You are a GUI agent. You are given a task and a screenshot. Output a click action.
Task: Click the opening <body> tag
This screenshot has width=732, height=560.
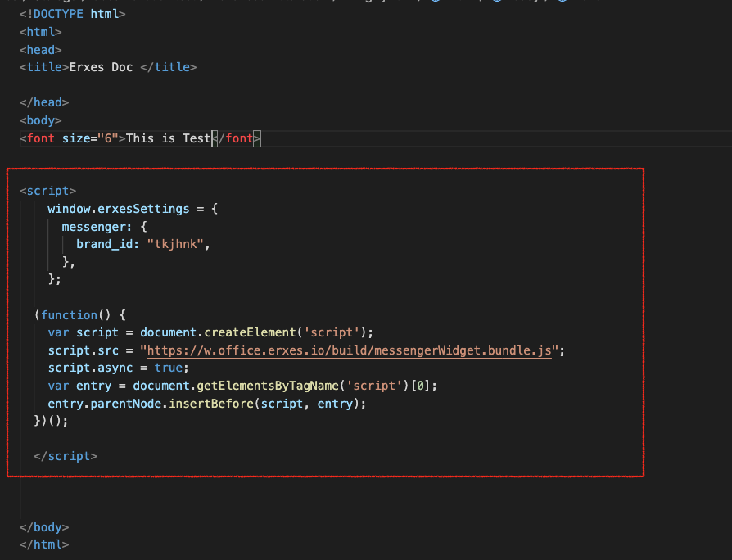pyautogui.click(x=41, y=120)
